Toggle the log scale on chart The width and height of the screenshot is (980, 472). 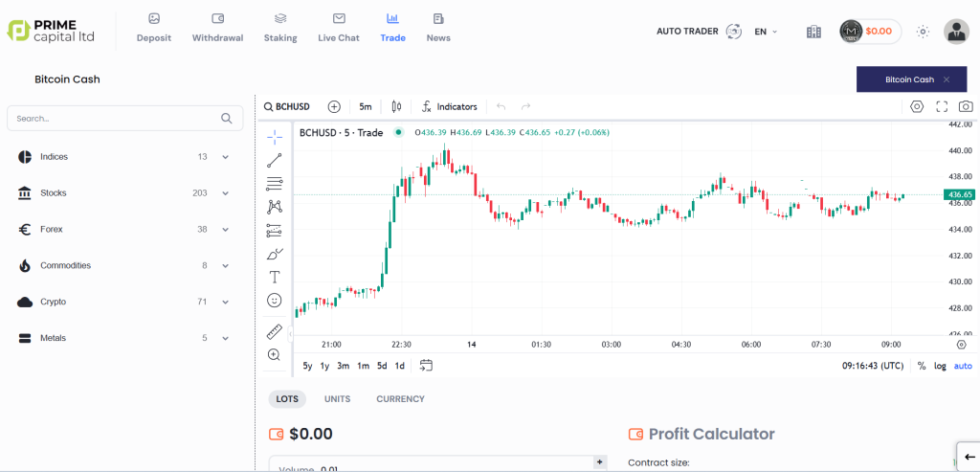tap(941, 366)
